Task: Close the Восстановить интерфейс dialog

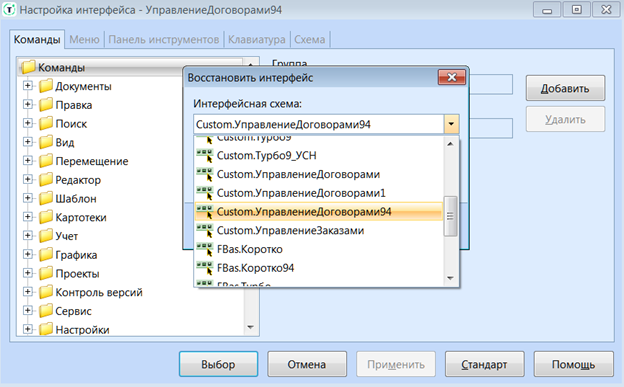Action: 452,77
